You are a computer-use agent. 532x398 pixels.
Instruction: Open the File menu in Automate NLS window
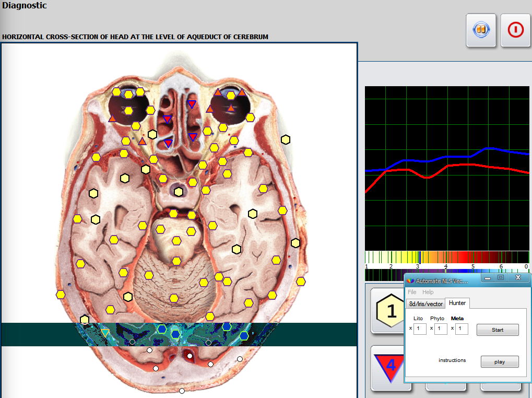(412, 292)
